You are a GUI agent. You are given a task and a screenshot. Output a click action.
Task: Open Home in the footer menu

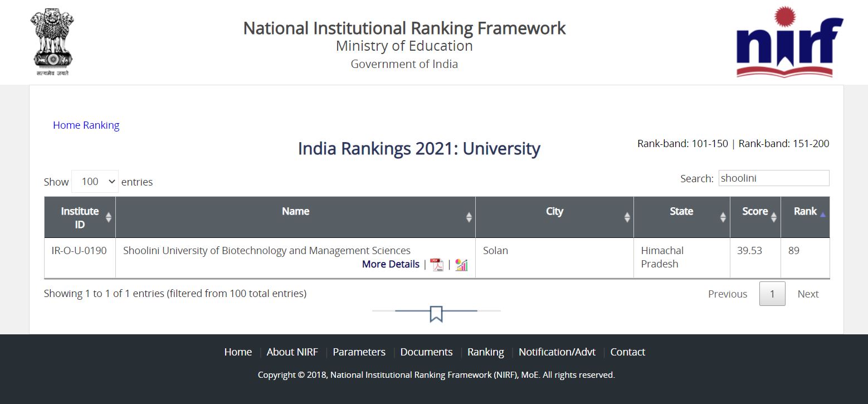(x=238, y=352)
